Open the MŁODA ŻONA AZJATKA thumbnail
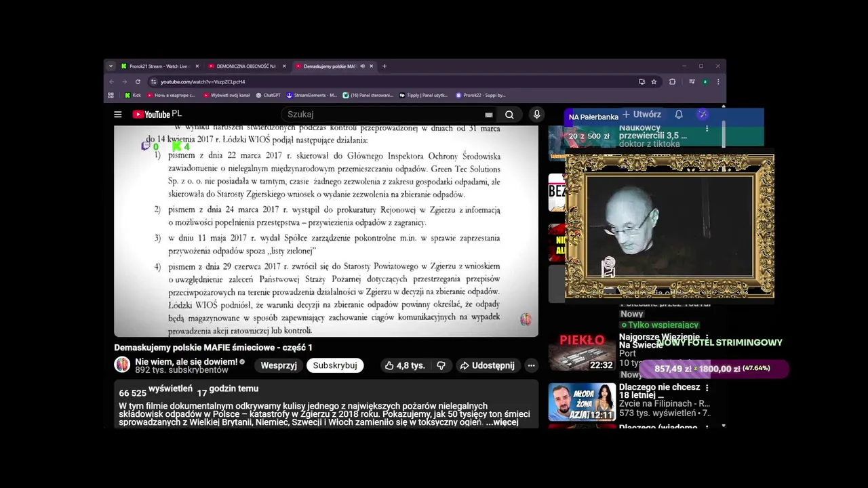The height and width of the screenshot is (488, 868). pos(582,403)
